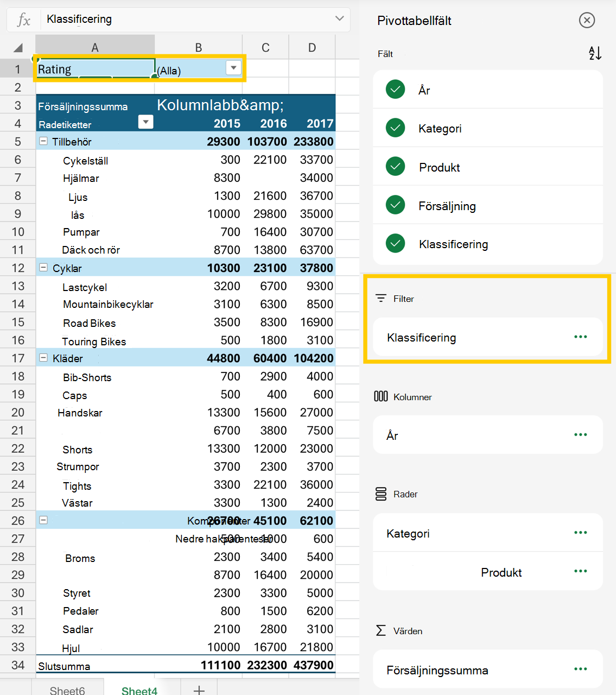Screen dimensions: 616x695
Task: Click the Kläder 2015 total 44800
Action: [x=224, y=358]
